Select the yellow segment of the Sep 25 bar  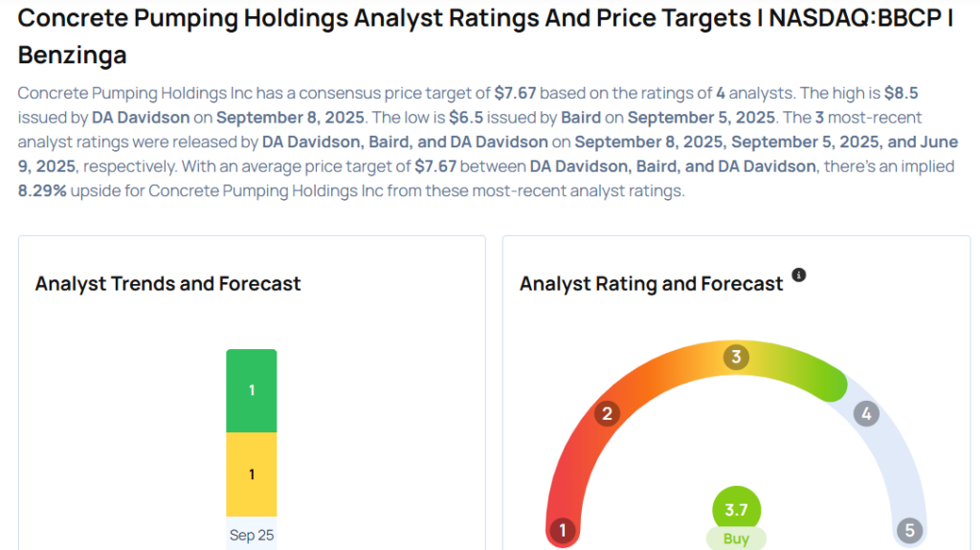click(x=252, y=474)
